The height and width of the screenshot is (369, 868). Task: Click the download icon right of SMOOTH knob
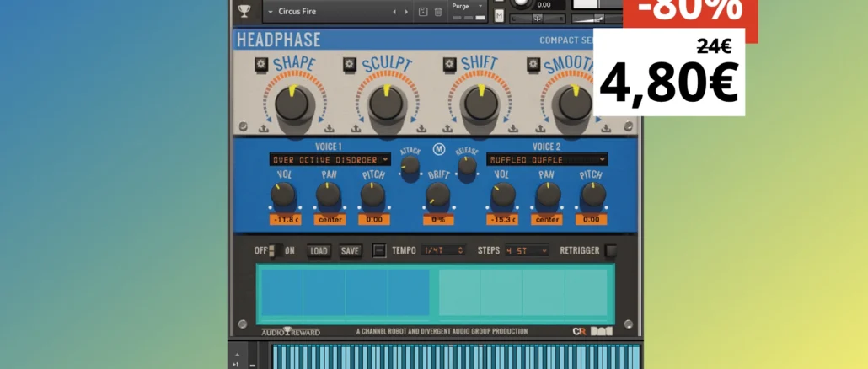[608, 128]
